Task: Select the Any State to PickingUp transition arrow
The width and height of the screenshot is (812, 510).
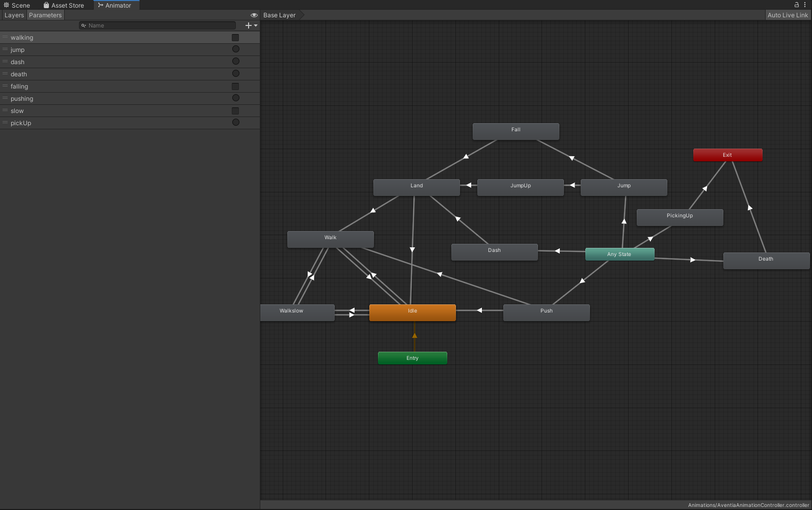Action: pyautogui.click(x=651, y=238)
